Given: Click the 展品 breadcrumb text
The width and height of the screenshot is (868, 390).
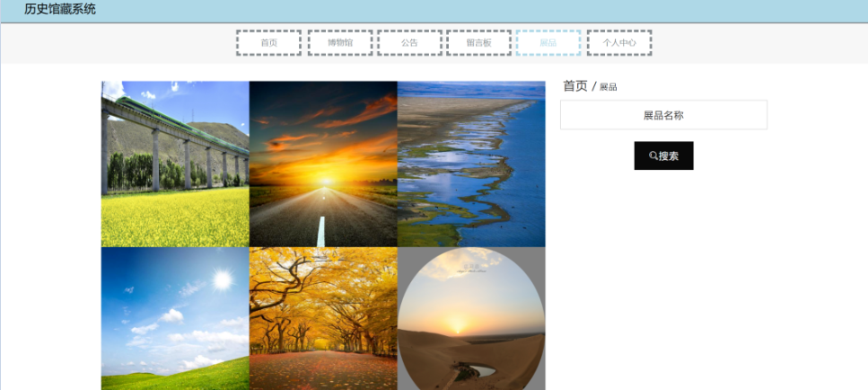Looking at the screenshot, I should coord(609,87).
